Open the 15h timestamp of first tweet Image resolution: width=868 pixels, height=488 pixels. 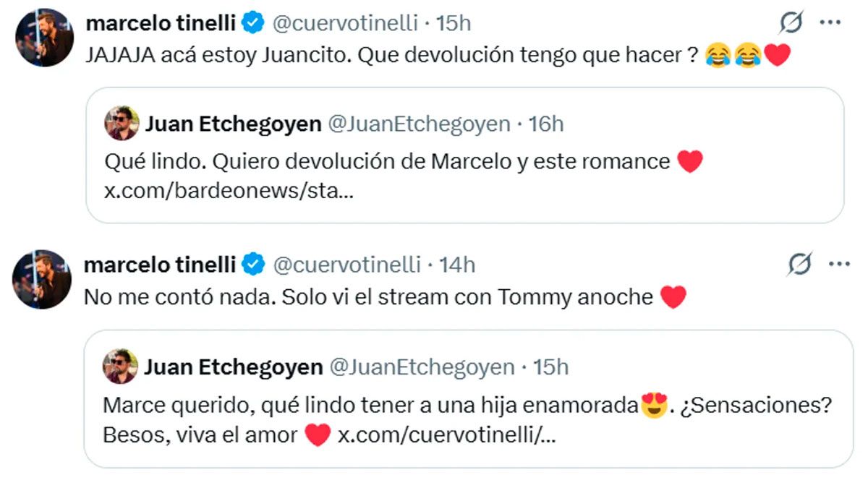point(454,23)
